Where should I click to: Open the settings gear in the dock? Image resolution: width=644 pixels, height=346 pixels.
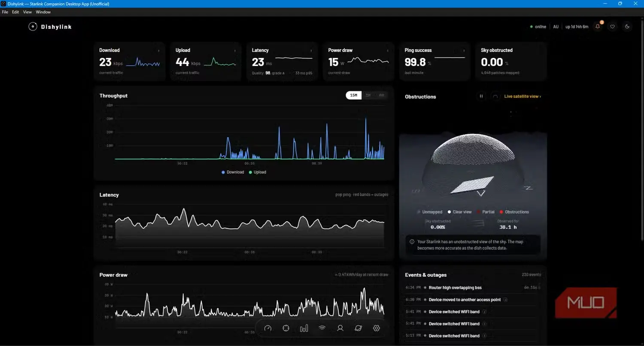pyautogui.click(x=377, y=328)
